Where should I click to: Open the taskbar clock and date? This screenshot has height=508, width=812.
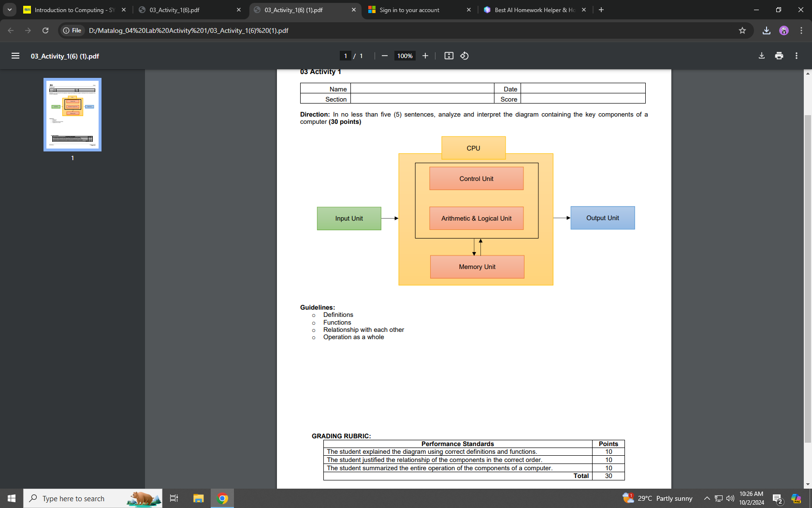click(752, 498)
